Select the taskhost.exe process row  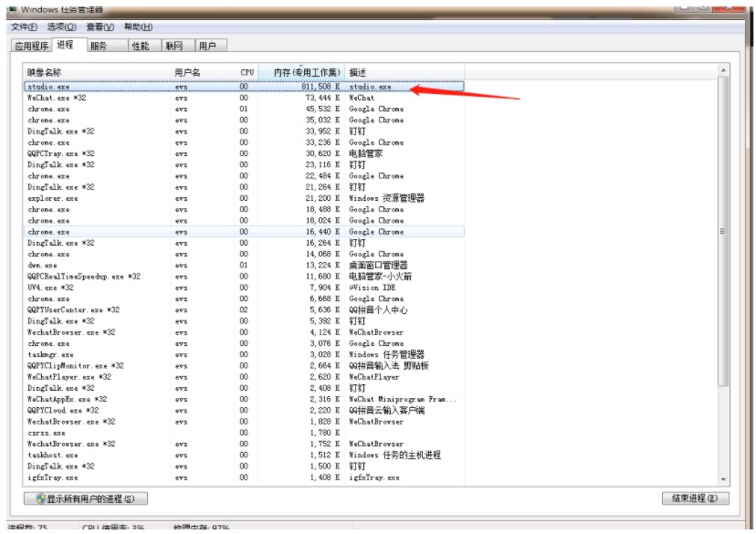coord(244,455)
